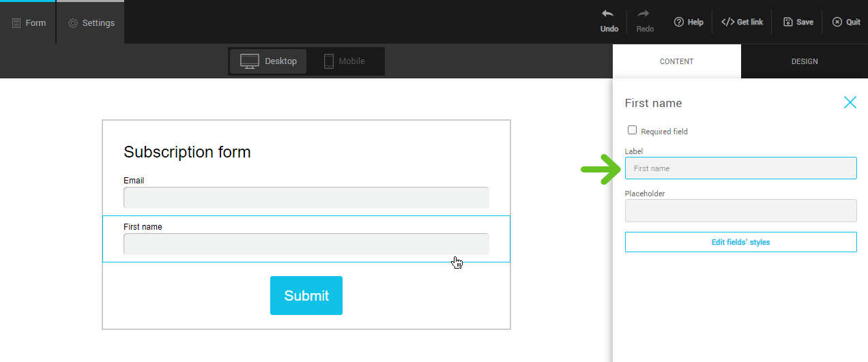Screen dimensions: 868x362
Task: Select the CONTENT panel tab
Action: 676,61
